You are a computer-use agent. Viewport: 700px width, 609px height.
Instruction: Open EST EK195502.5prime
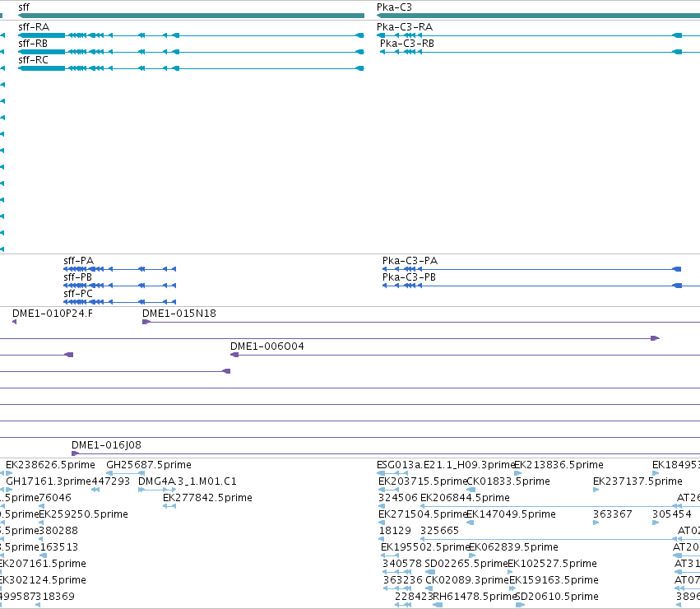point(425,547)
